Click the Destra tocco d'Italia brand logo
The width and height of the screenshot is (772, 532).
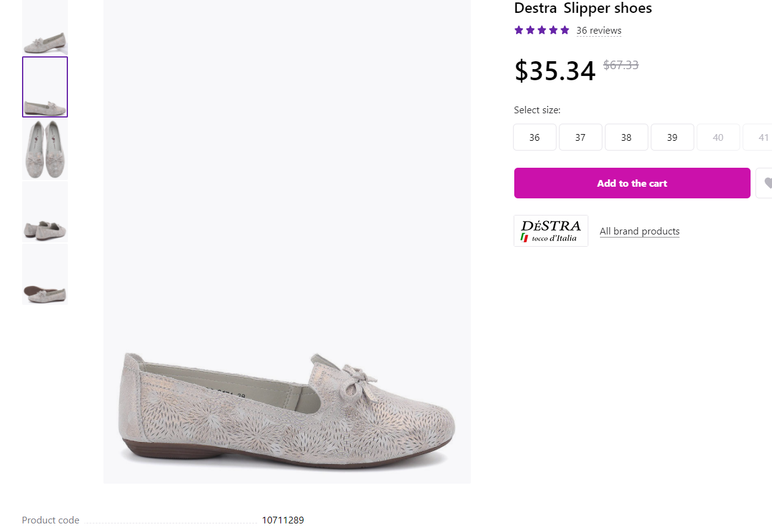(x=550, y=231)
